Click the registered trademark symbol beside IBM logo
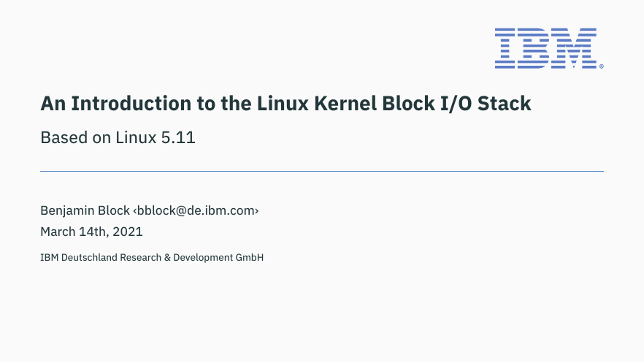 click(602, 66)
